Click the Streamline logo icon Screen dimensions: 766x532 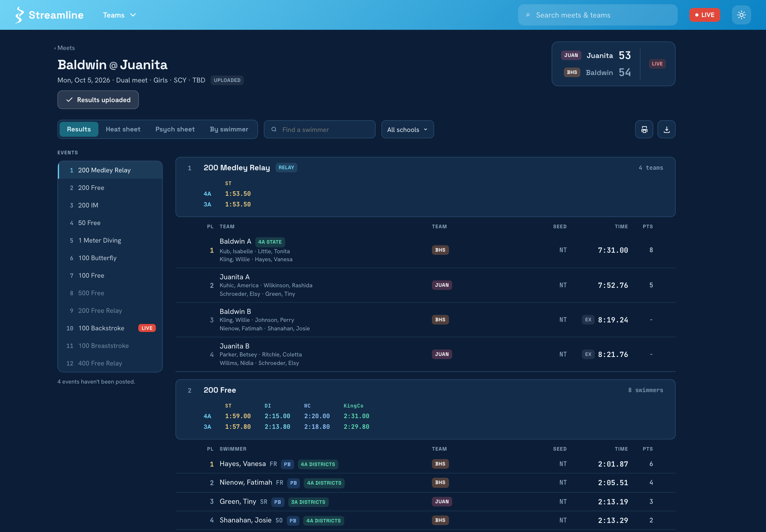(20, 15)
